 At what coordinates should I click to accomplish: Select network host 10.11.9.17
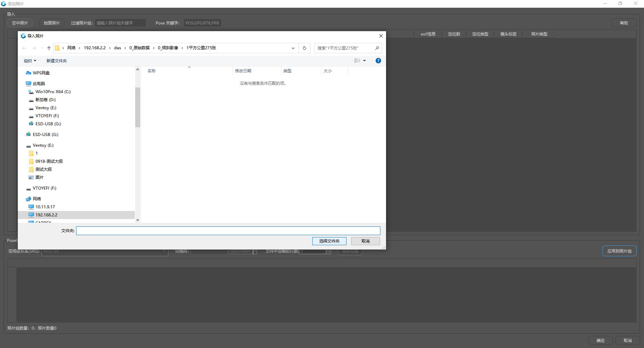point(45,207)
